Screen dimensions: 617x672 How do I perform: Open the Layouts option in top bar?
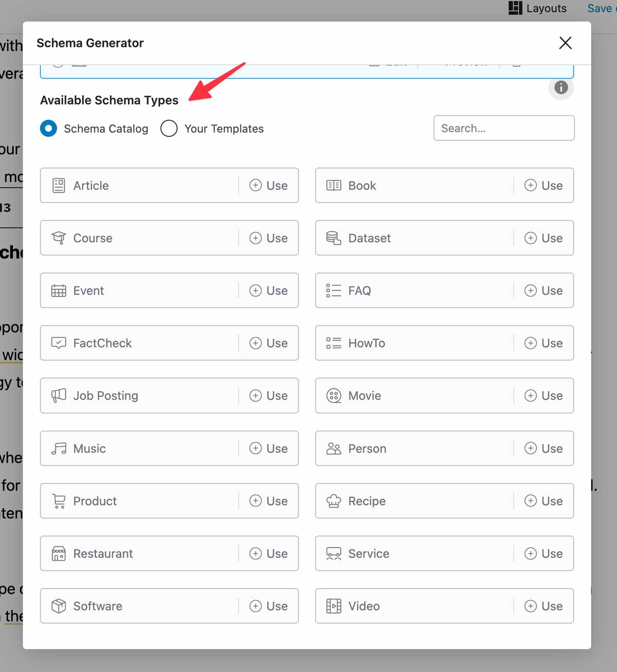coord(538,8)
